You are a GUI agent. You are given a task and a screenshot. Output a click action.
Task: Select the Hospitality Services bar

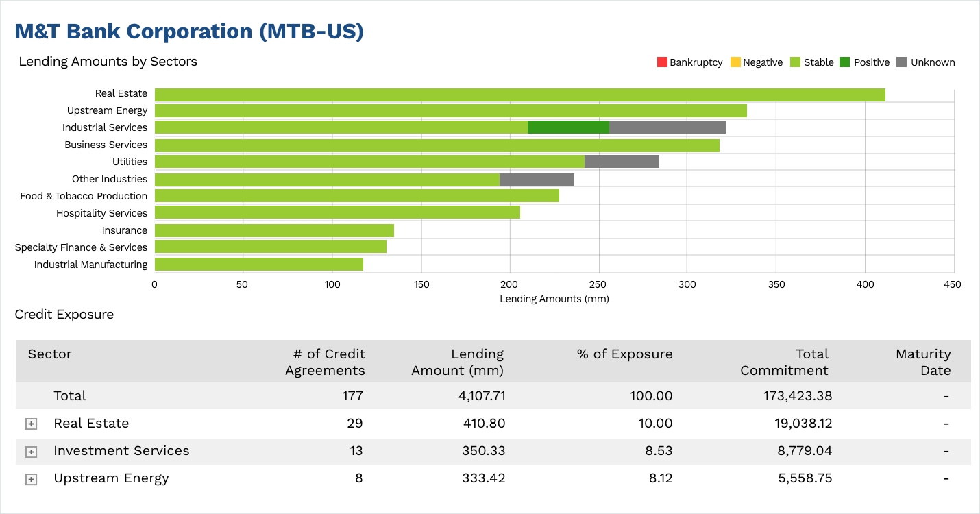336,212
